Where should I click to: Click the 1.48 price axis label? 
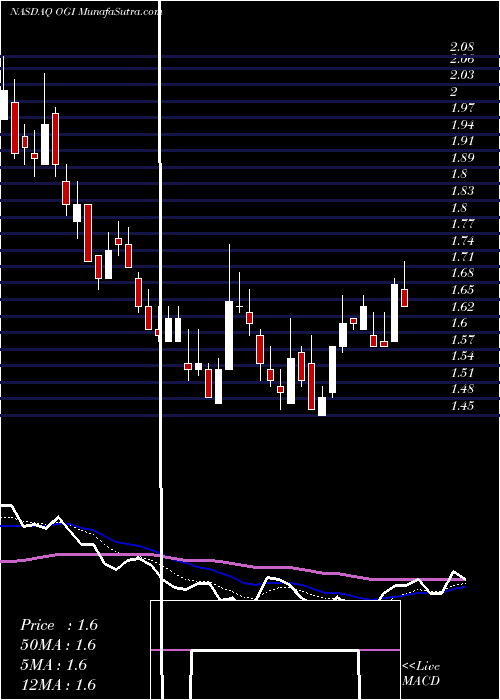(x=462, y=389)
